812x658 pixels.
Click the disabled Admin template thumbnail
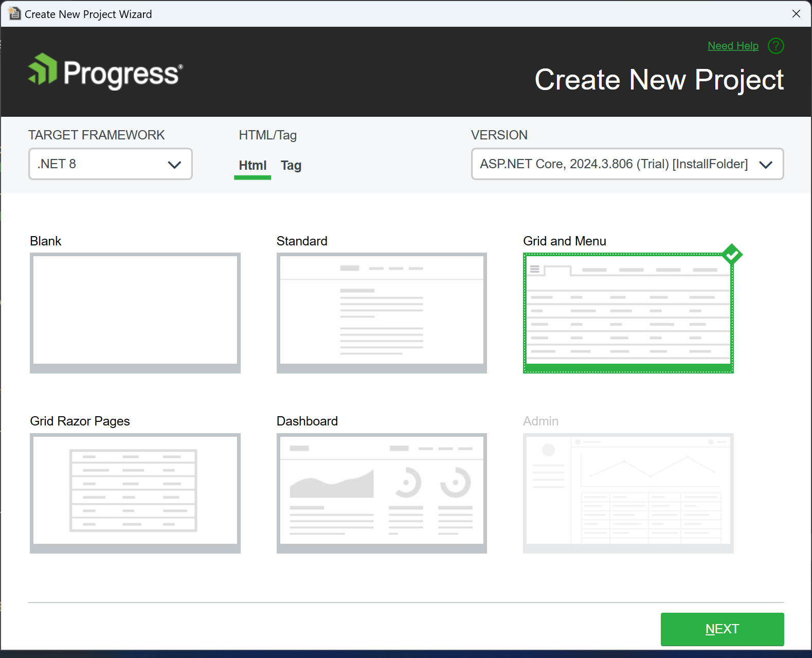click(628, 493)
